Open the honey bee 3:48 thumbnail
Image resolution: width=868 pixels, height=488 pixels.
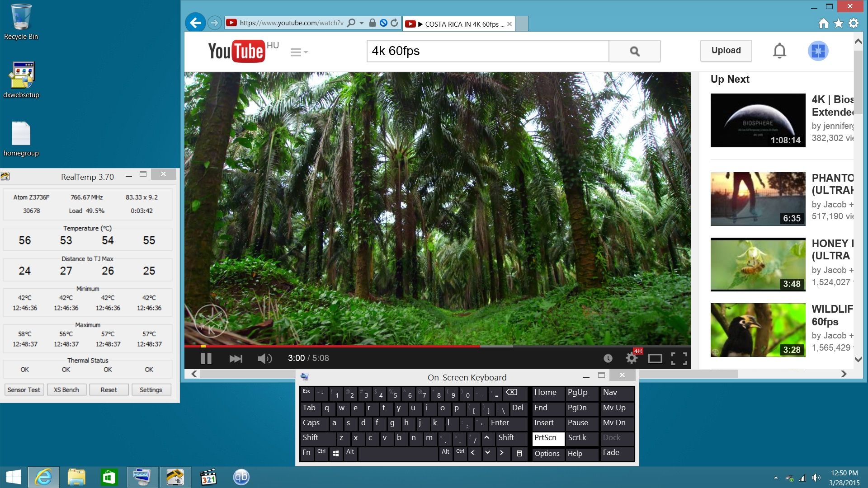[x=758, y=264]
